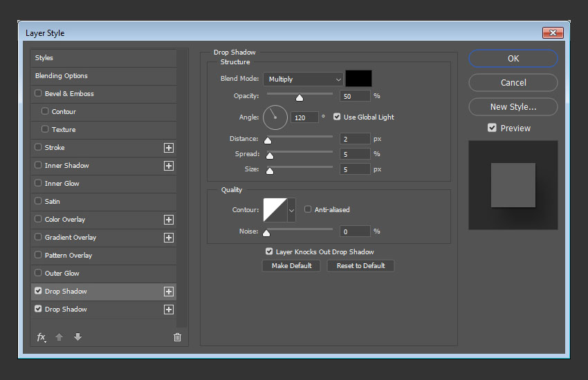
Task: Click the Spread percentage field
Action: [355, 154]
